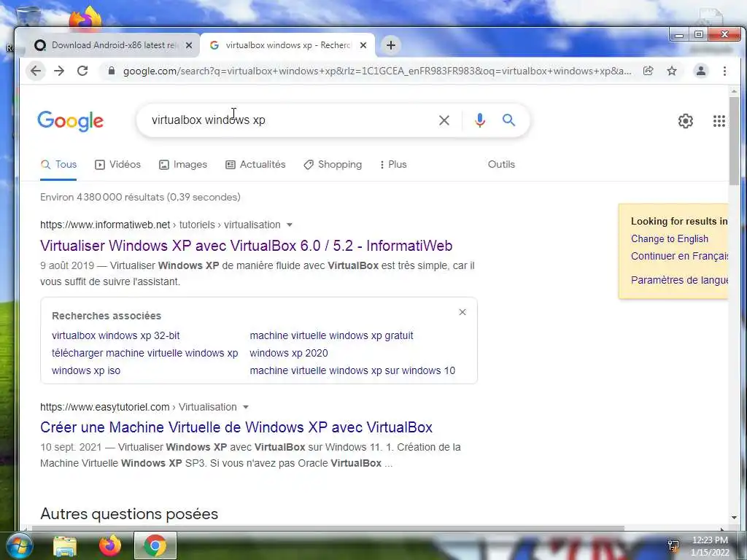Expand easytutoriel.com result options arrow
This screenshot has width=747, height=560.
tap(246, 407)
